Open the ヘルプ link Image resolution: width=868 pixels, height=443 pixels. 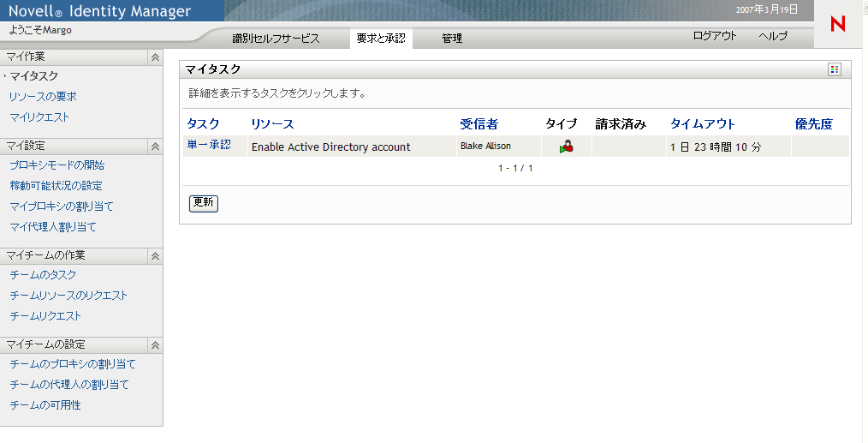(x=773, y=35)
